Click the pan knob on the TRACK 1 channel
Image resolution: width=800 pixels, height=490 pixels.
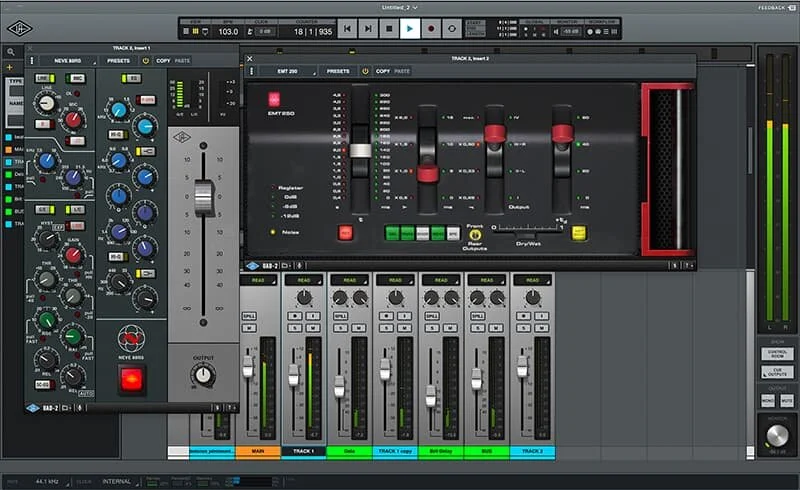[304, 298]
